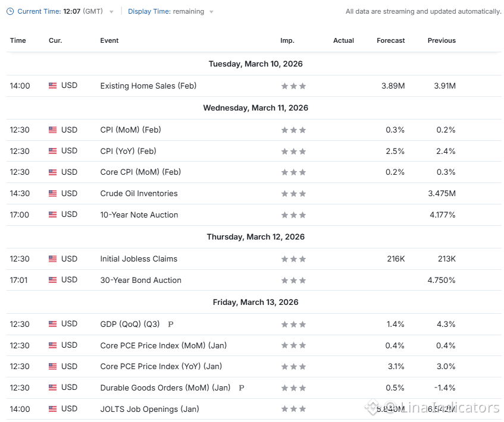This screenshot has width=504, height=422.
Task: Click importance stars for JOLTS Job Openings
Action: 293,409
